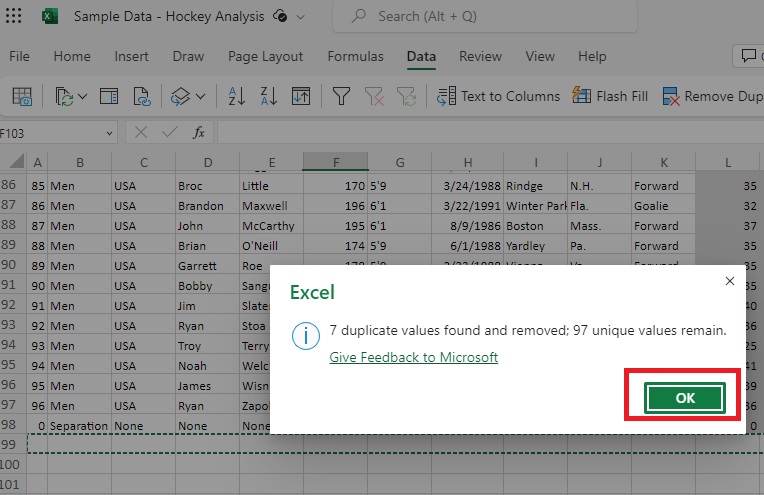Viewport: 764px width, 495px height.
Task: Go to the Formulas tab
Action: [x=356, y=57]
